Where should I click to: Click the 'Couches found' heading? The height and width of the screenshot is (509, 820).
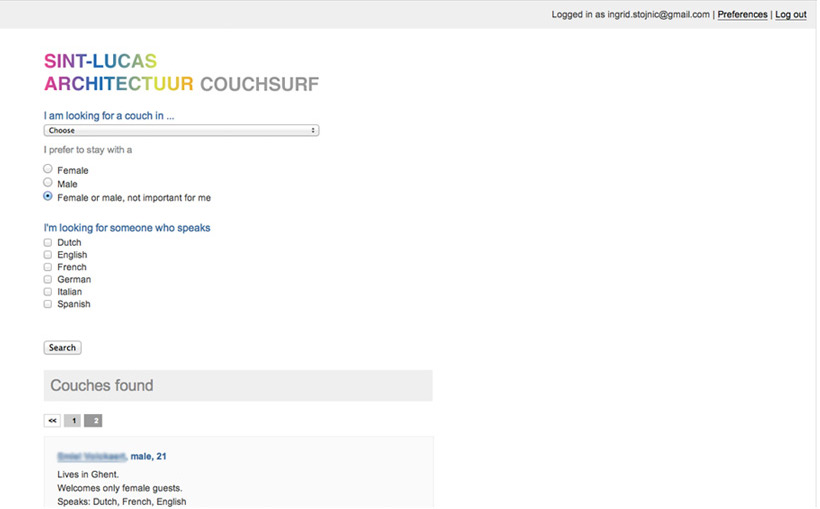click(102, 386)
